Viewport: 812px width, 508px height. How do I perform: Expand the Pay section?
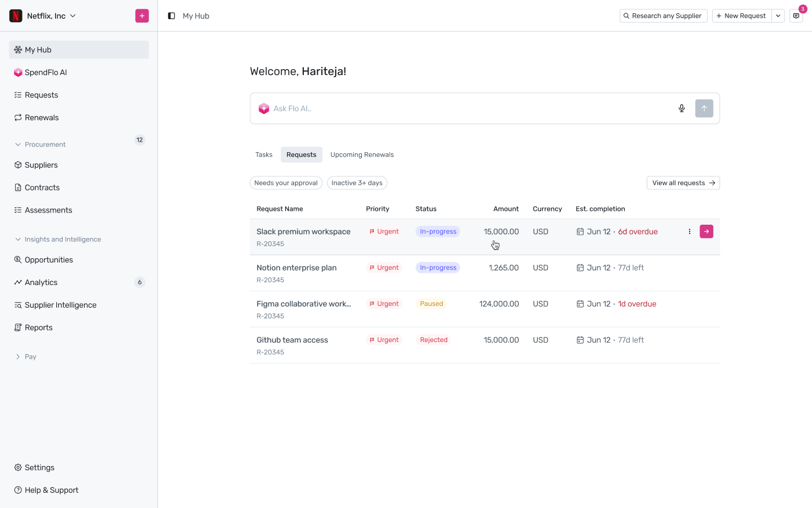pos(26,356)
